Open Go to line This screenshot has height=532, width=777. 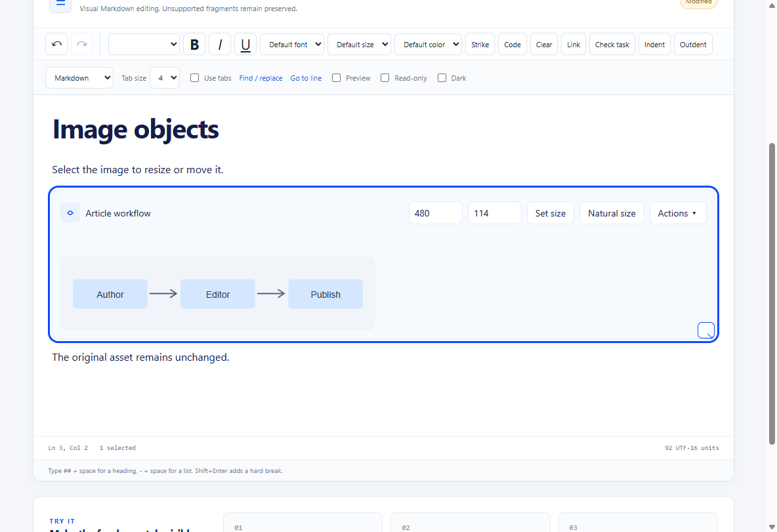(306, 78)
